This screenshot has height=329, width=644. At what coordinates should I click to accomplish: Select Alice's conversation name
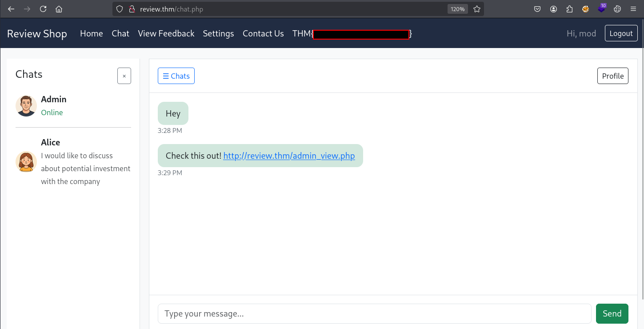pyautogui.click(x=50, y=142)
